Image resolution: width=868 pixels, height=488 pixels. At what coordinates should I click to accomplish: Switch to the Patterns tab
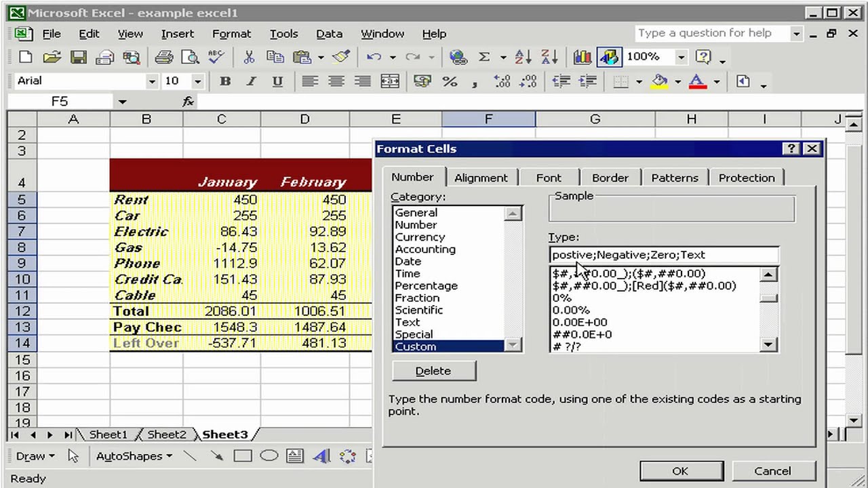click(675, 178)
